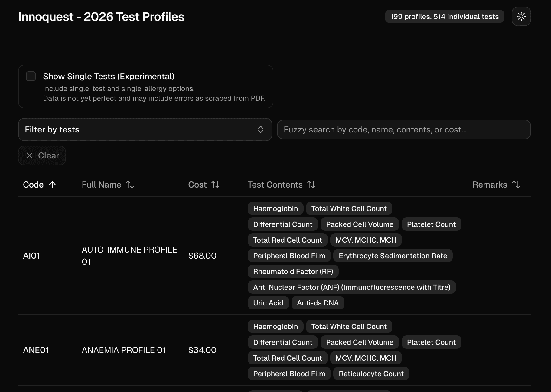
Task: Select the AI01 profile code cell
Action: click(32, 256)
